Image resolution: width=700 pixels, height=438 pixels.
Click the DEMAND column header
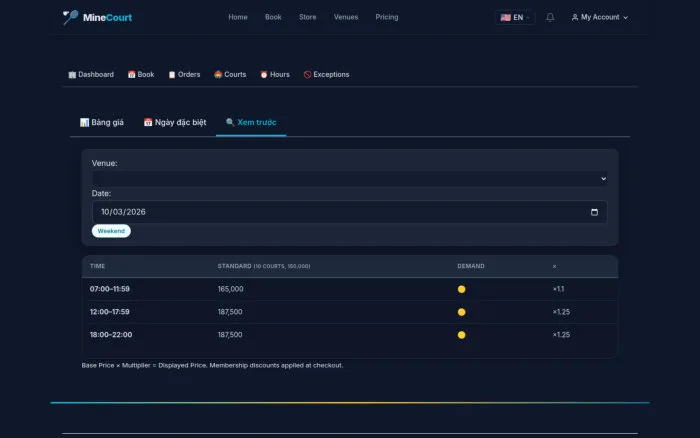(471, 266)
